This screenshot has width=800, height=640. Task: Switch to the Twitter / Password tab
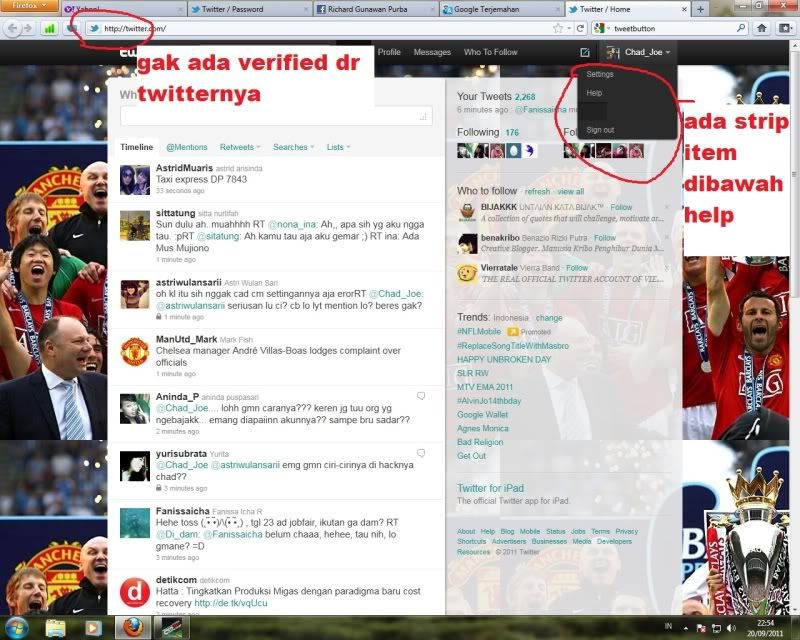(250, 9)
